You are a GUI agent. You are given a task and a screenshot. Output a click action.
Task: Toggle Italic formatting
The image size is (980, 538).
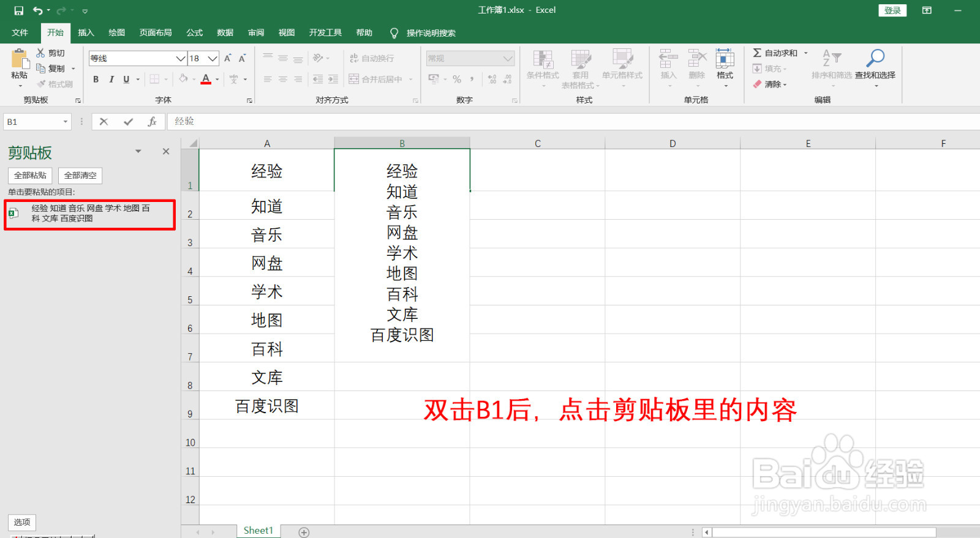tap(111, 79)
